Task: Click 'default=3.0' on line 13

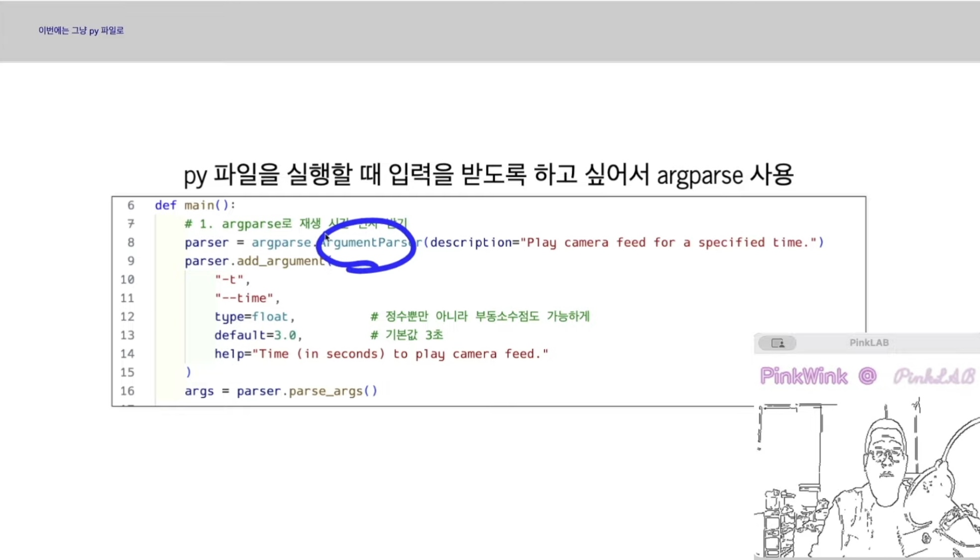Action: [x=255, y=335]
